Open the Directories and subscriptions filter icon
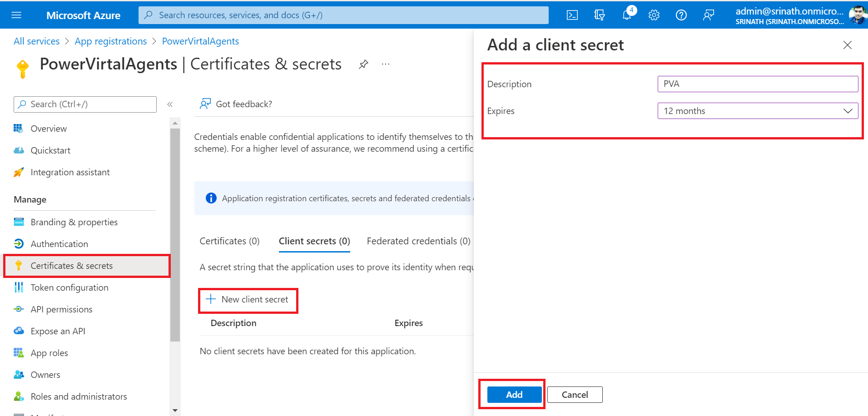The image size is (868, 416). point(600,15)
